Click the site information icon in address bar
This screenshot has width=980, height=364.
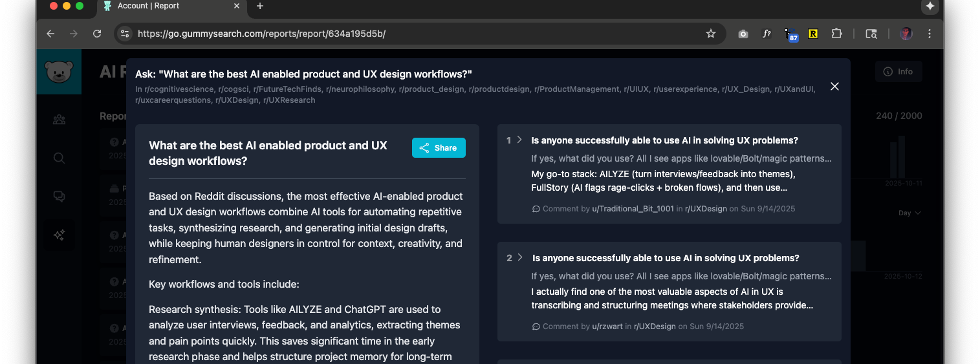[x=125, y=34]
